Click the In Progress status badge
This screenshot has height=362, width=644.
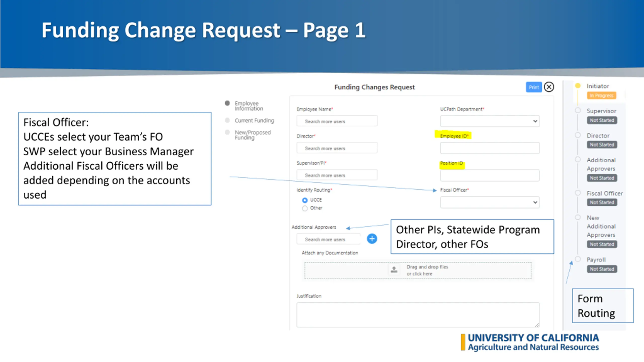click(601, 96)
